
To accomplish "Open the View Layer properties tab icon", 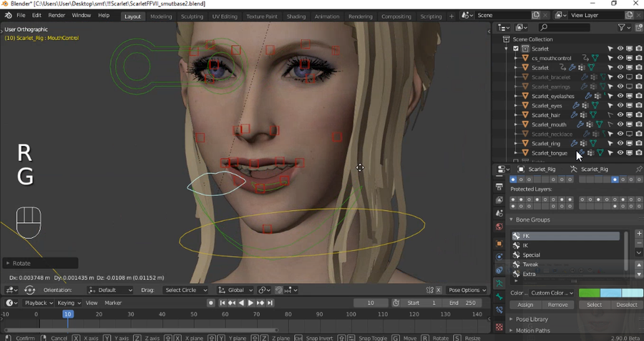I will click(x=499, y=200).
